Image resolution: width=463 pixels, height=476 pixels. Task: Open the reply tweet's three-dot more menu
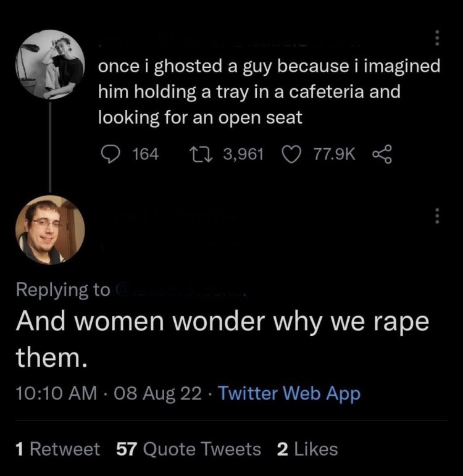(x=437, y=216)
